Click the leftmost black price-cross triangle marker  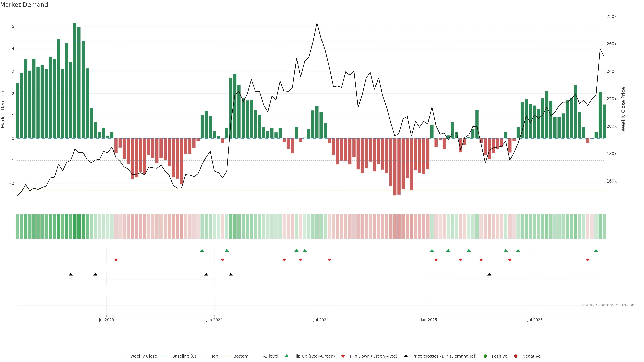pos(71,274)
